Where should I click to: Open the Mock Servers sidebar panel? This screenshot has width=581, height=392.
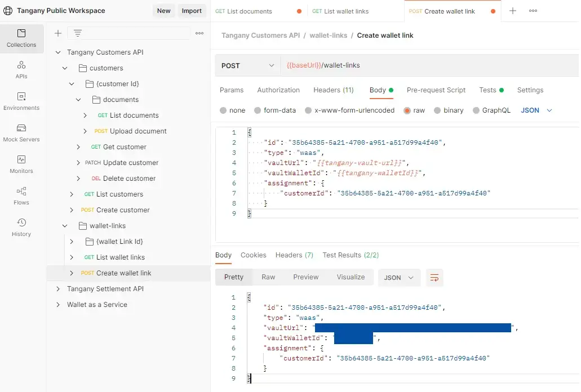point(21,133)
